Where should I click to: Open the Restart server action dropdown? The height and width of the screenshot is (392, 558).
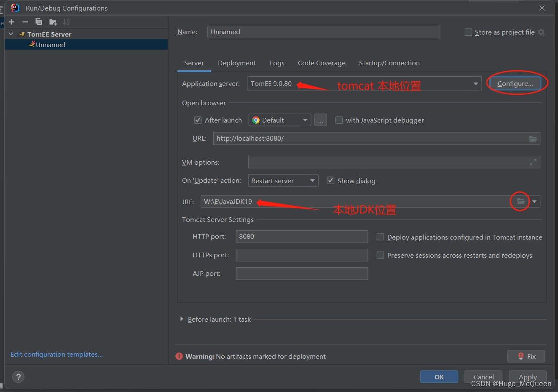tap(283, 181)
